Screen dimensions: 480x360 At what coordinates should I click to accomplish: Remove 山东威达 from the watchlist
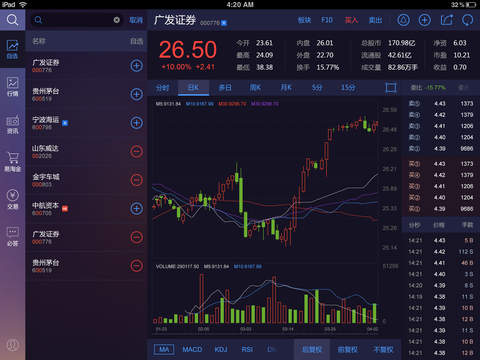136,151
